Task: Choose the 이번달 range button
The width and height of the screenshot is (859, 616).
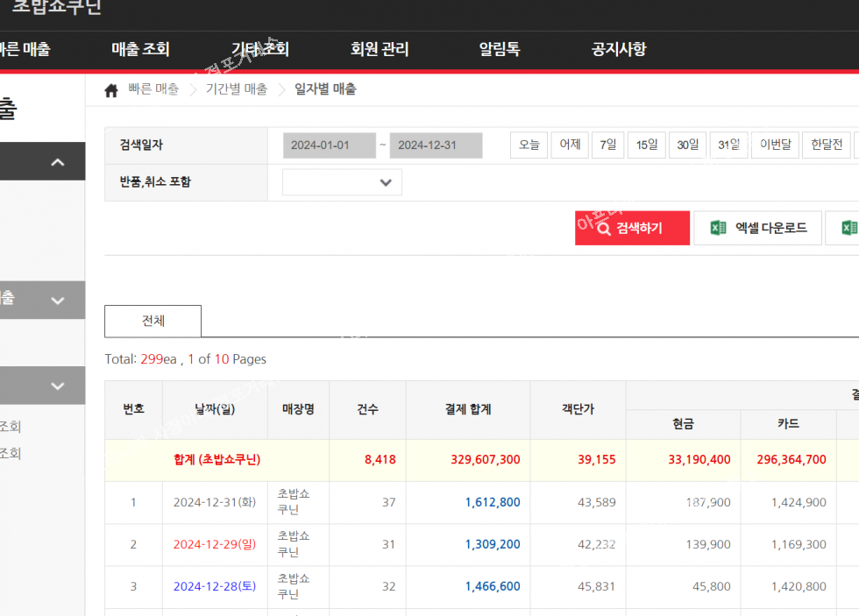Action: coord(775,145)
